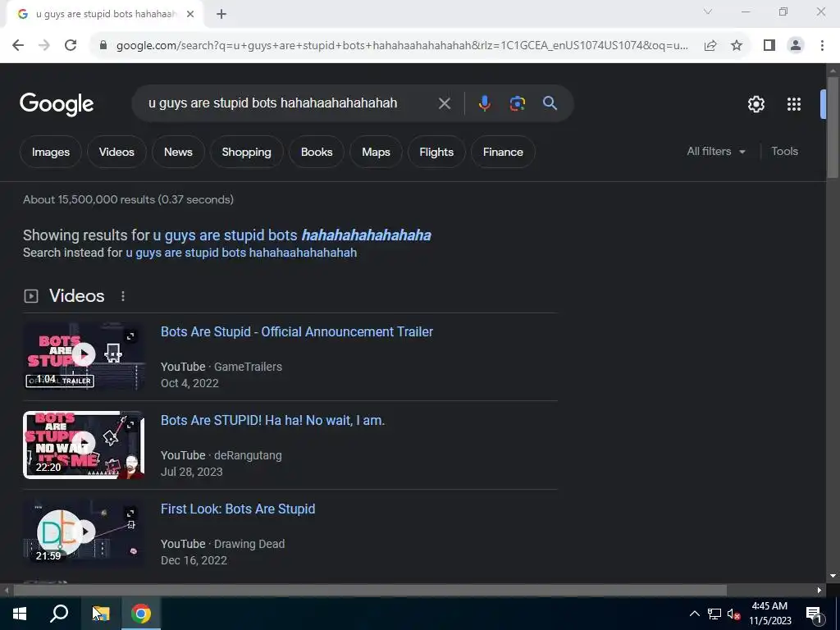
Task: Open 'Bots Are Stupid - Official Announcement Trailer'
Action: click(x=297, y=331)
